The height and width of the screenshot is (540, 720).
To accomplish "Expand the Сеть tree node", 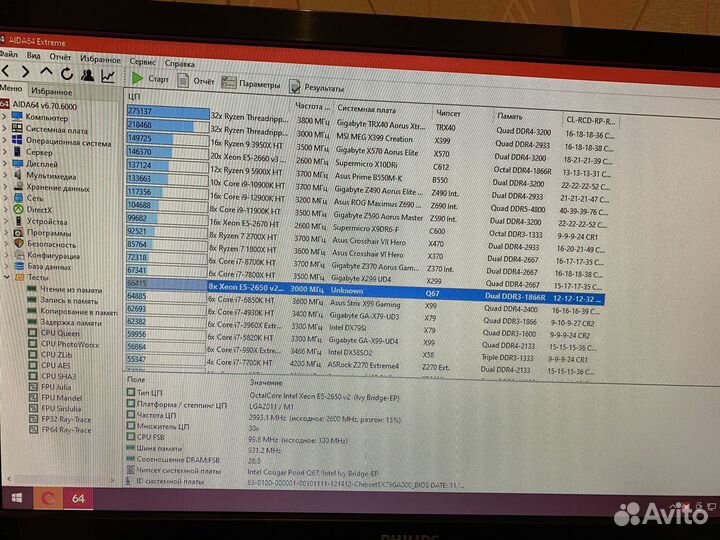I will 5,197.
